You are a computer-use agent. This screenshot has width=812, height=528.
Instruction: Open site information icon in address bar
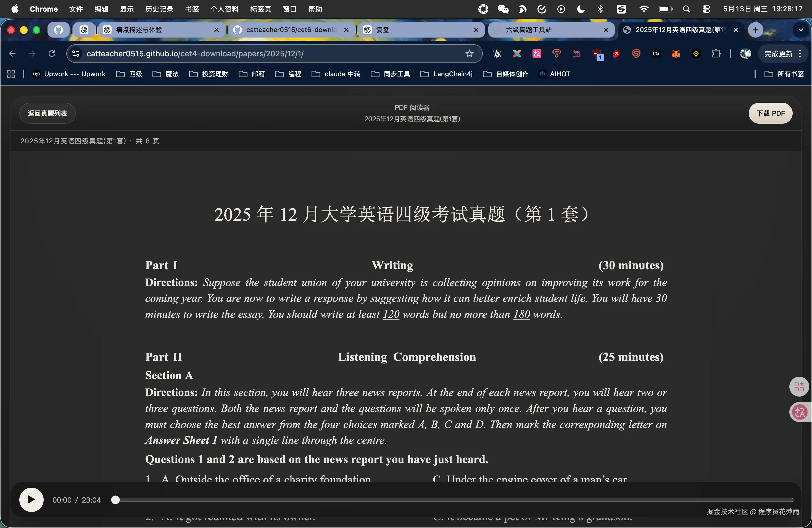76,54
